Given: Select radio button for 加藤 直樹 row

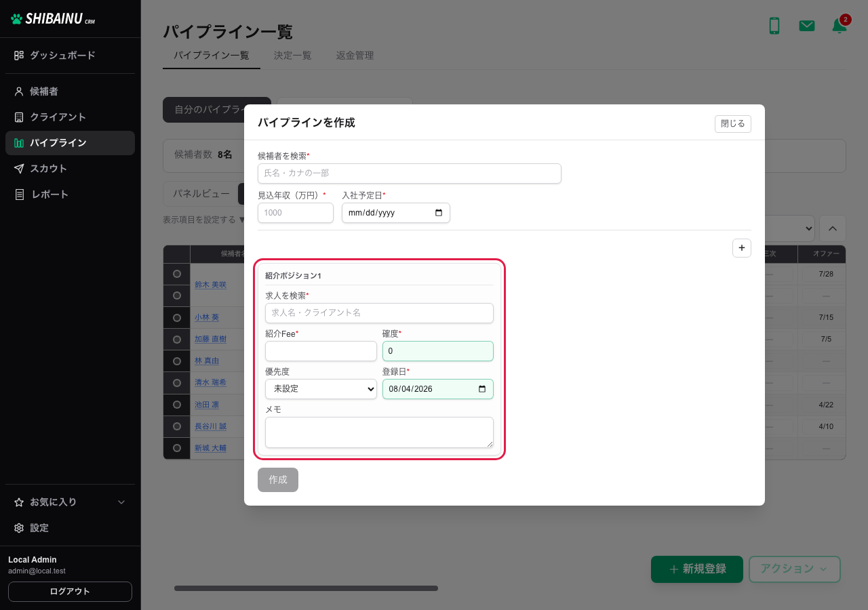Looking at the screenshot, I should point(177,339).
